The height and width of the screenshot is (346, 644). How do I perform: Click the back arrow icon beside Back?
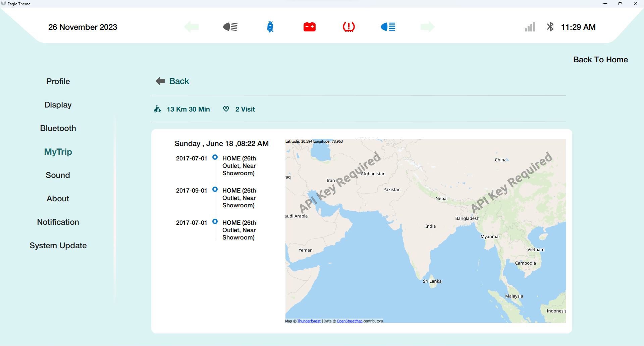(x=160, y=81)
